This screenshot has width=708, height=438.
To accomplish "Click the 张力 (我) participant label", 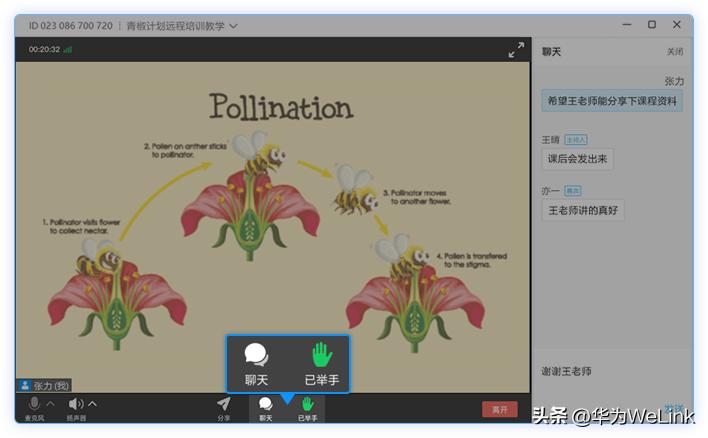I will (x=45, y=386).
